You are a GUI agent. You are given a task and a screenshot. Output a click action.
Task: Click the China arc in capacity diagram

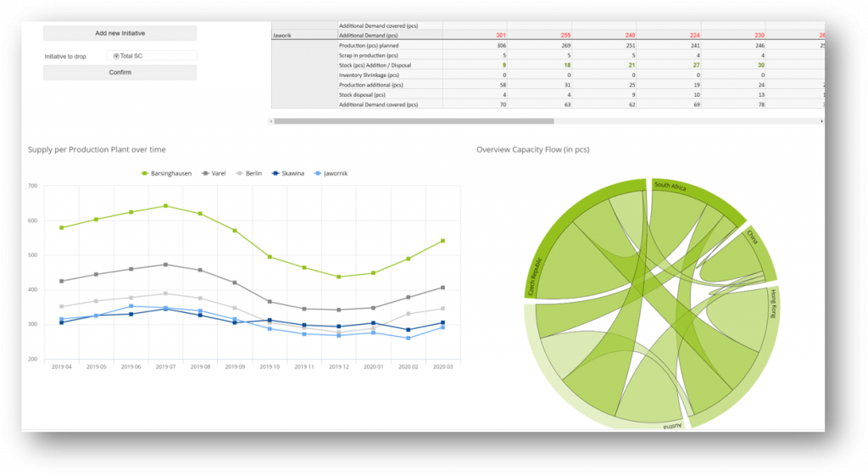(x=760, y=247)
